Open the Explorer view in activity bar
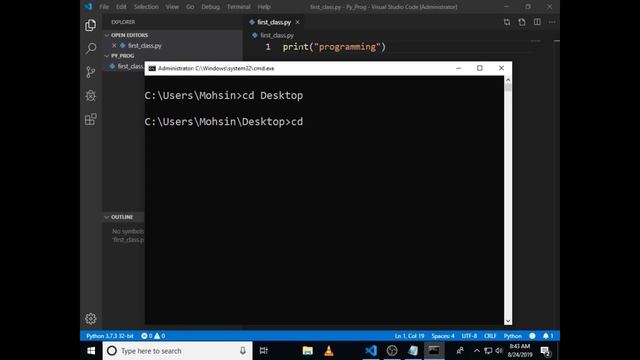Image resolution: width=640 pixels, height=360 pixels. [x=91, y=25]
